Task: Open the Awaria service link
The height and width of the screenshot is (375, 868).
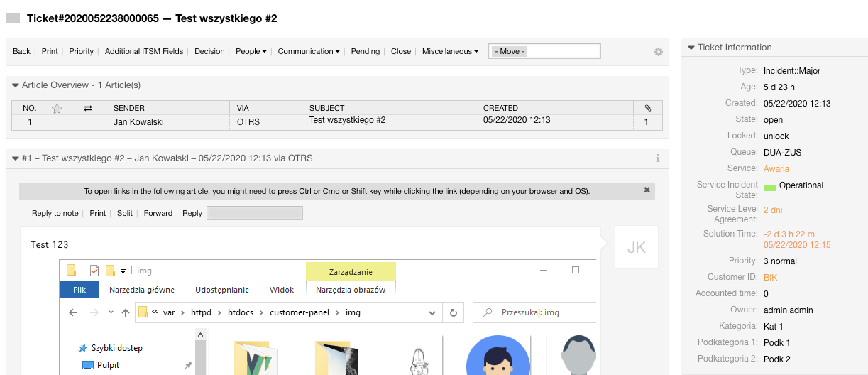Action: click(x=776, y=169)
